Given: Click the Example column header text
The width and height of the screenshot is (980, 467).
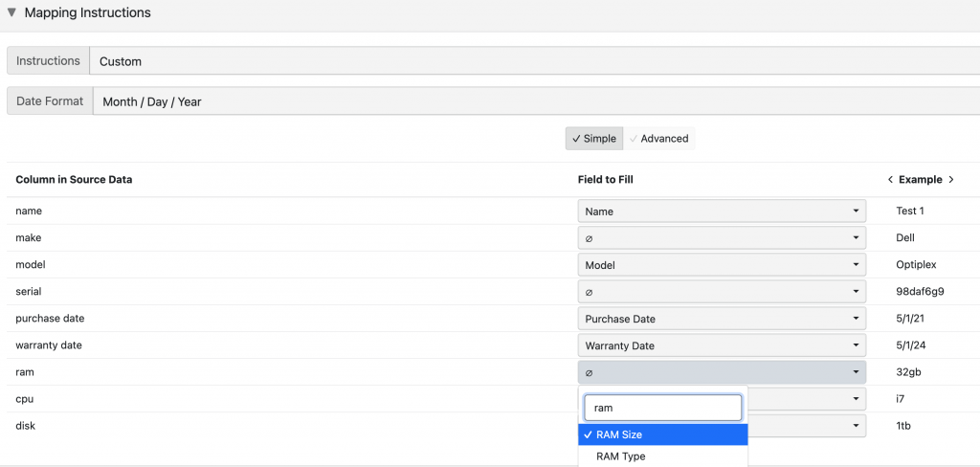Looking at the screenshot, I should tap(920, 180).
